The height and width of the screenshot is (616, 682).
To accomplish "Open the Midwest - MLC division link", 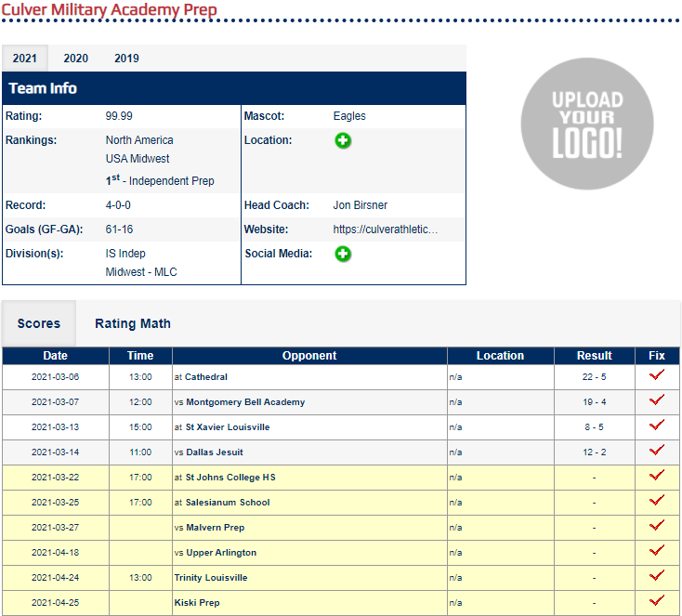I will point(141,272).
